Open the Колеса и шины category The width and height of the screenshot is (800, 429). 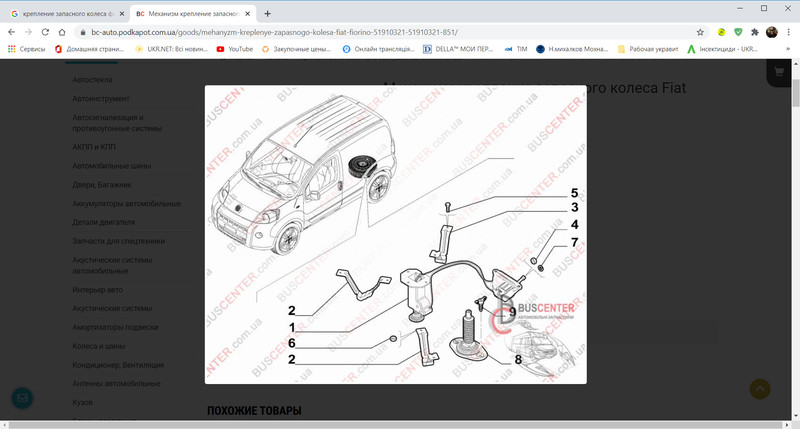pyautogui.click(x=98, y=346)
